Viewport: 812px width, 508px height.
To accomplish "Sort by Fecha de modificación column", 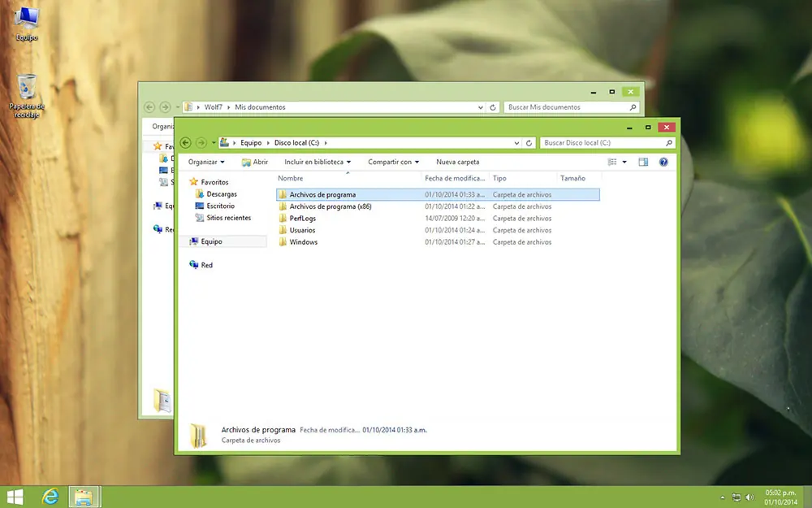I will point(456,178).
